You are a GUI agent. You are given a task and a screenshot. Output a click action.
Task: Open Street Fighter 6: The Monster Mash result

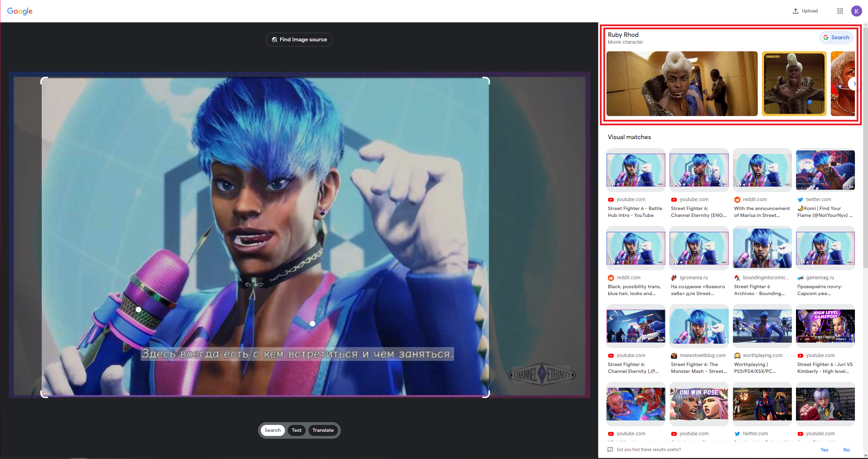coord(699,368)
